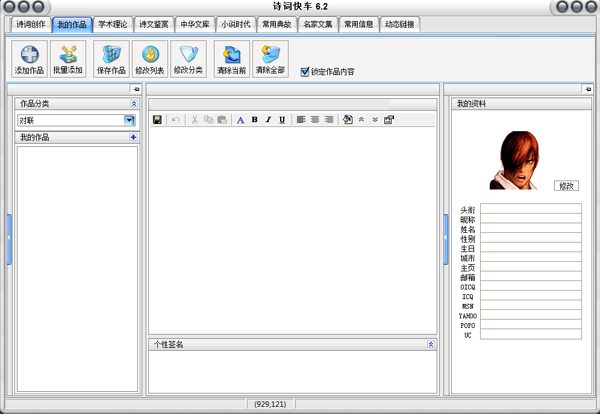Collapse the 作品分类 panel

(133, 103)
